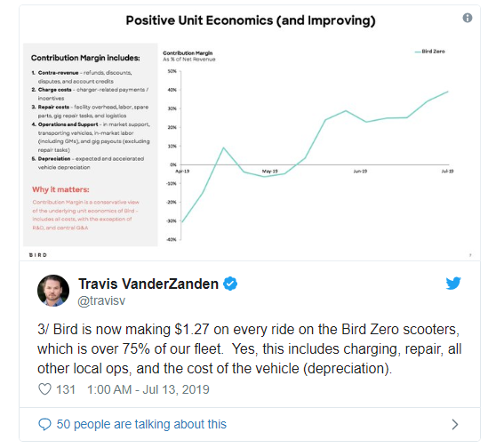Click the tweet text about Bird Zero scooters
This screenshot has width=504, height=448.
pyautogui.click(x=250, y=349)
